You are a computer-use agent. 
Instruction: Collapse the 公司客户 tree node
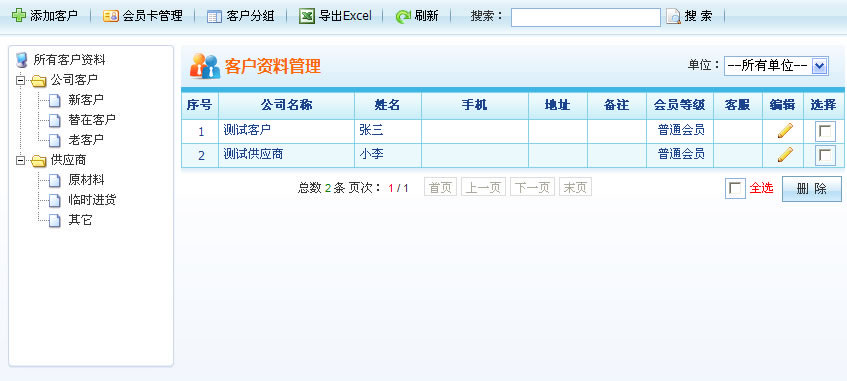[21, 81]
